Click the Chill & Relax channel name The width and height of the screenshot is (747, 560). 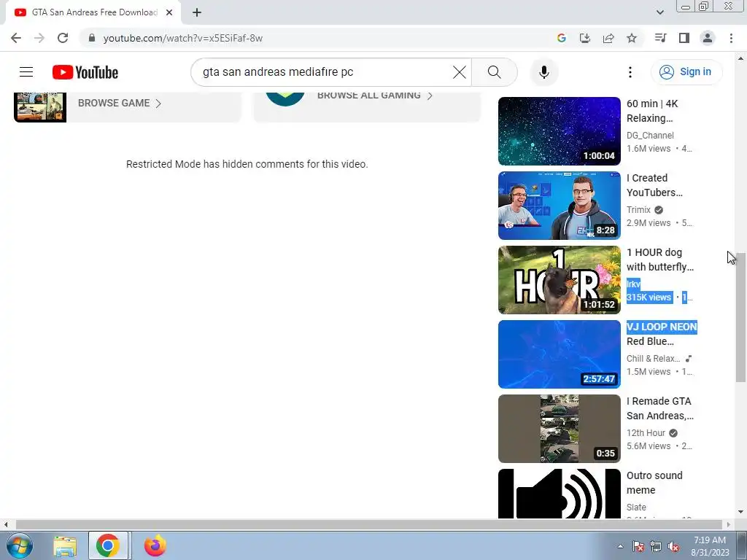653,358
